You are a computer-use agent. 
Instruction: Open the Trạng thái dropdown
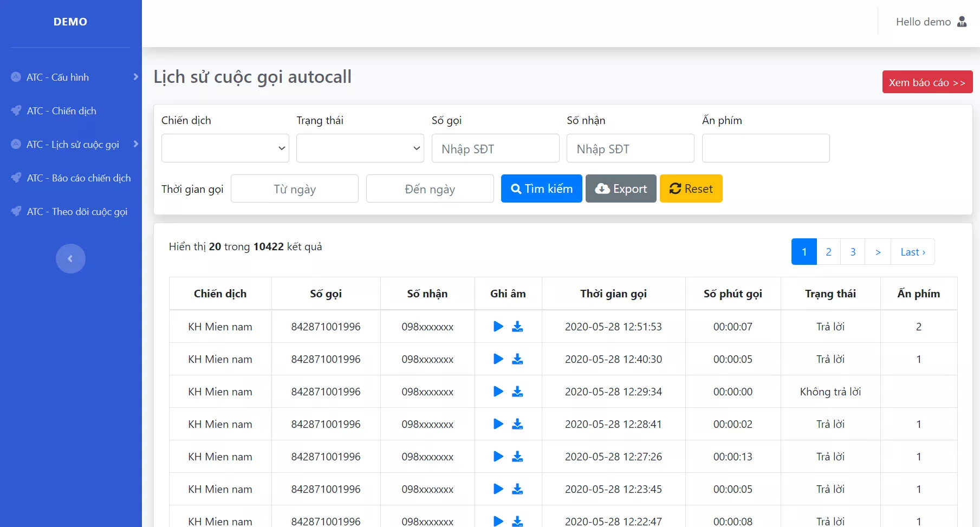[360, 148]
